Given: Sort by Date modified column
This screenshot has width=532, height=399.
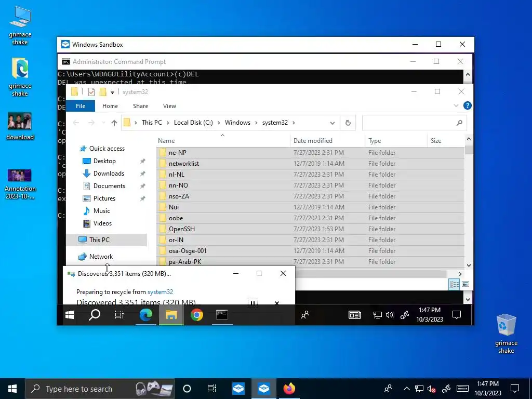Looking at the screenshot, I should click(328, 140).
